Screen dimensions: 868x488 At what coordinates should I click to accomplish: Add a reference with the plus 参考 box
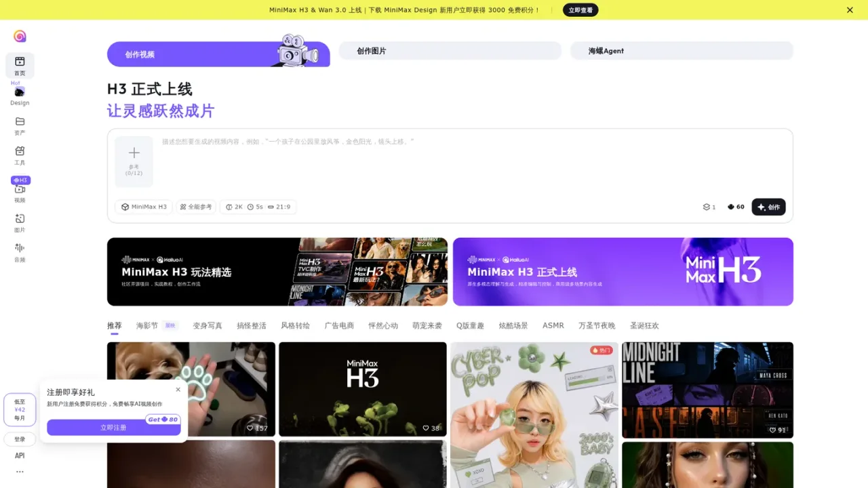pyautogui.click(x=134, y=161)
